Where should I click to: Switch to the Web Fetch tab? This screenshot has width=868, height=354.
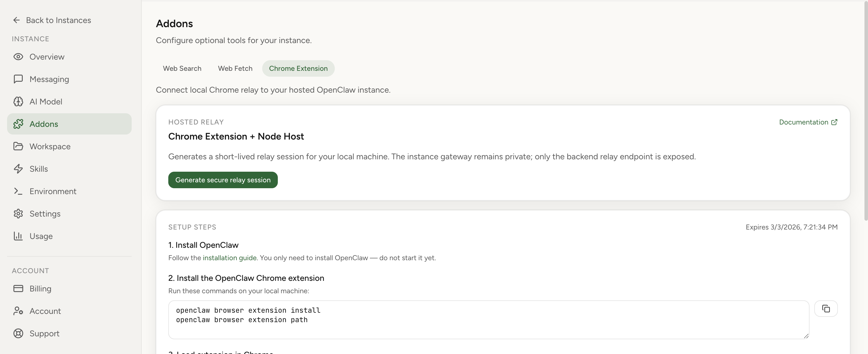pos(235,68)
